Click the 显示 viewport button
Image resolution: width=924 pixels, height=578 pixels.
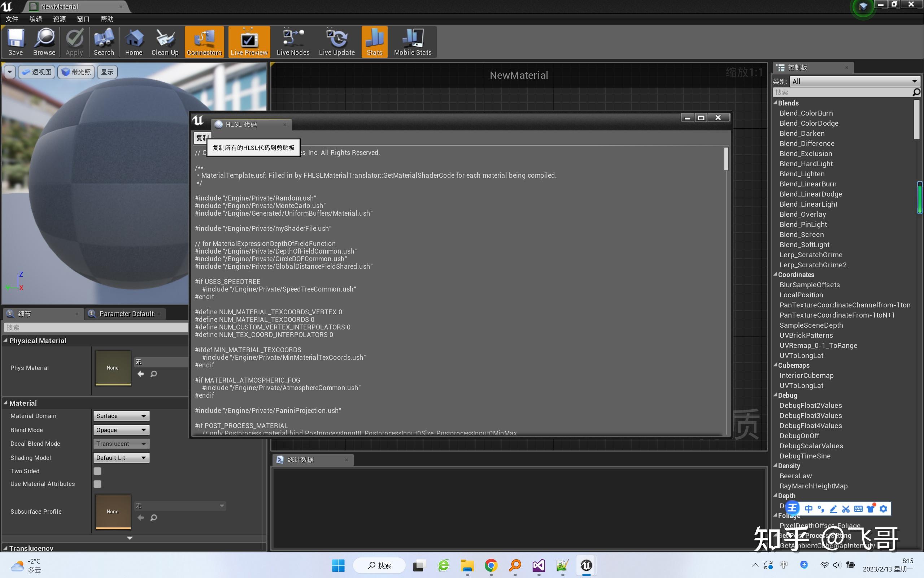(x=107, y=72)
